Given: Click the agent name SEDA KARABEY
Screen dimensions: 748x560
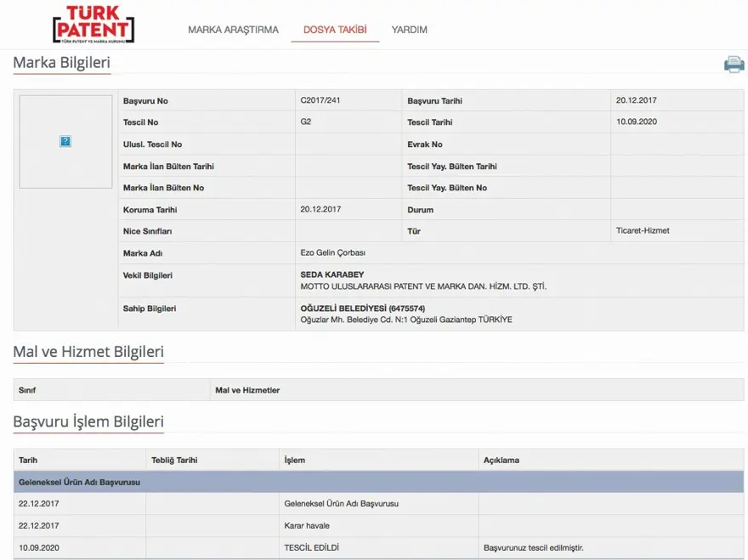Looking at the screenshot, I should [331, 275].
